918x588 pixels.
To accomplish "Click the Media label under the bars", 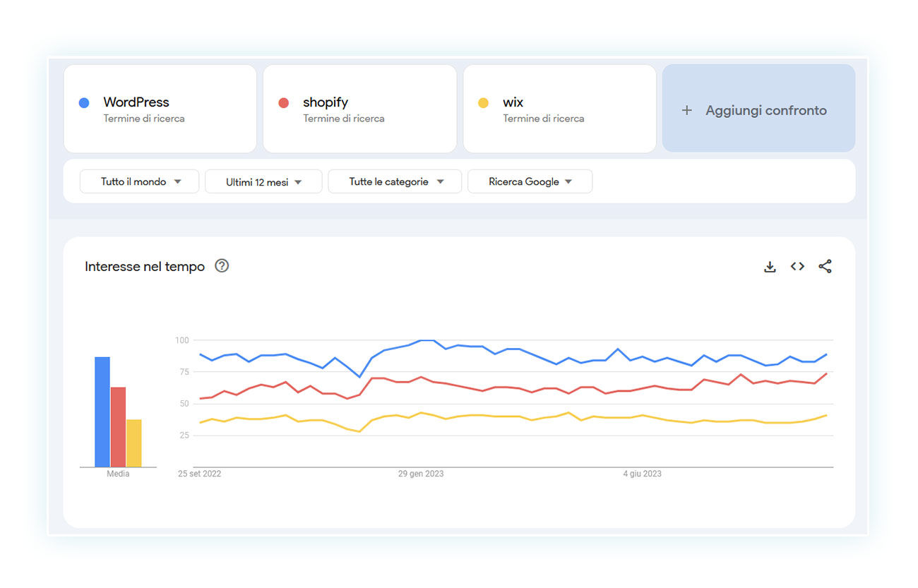I will click(118, 474).
